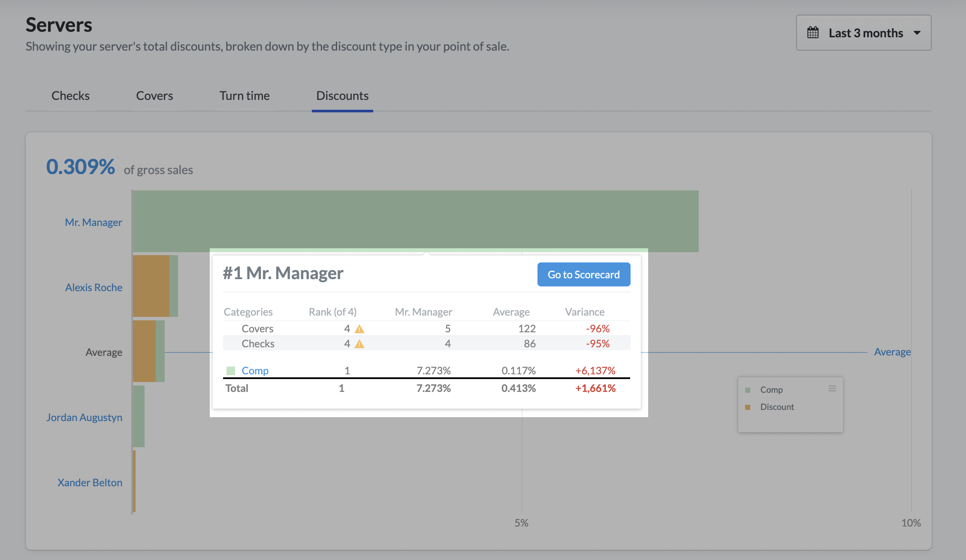Click the 5% axis label

point(522,523)
